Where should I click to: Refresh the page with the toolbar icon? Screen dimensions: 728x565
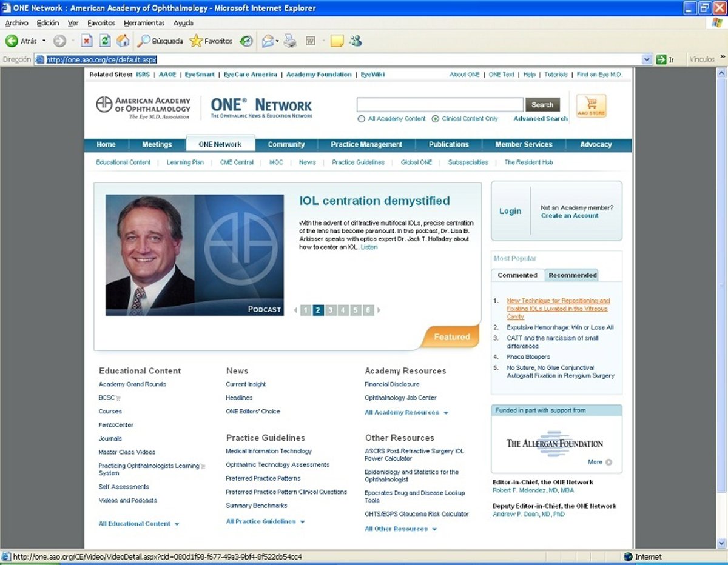[x=105, y=41]
